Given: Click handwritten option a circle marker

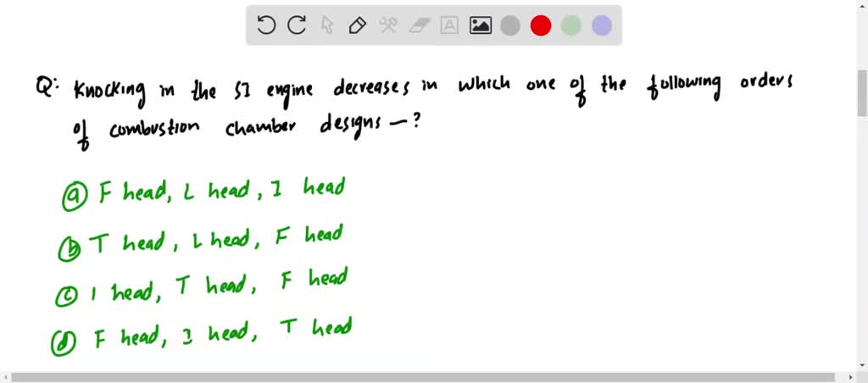Looking at the screenshot, I should tap(71, 197).
